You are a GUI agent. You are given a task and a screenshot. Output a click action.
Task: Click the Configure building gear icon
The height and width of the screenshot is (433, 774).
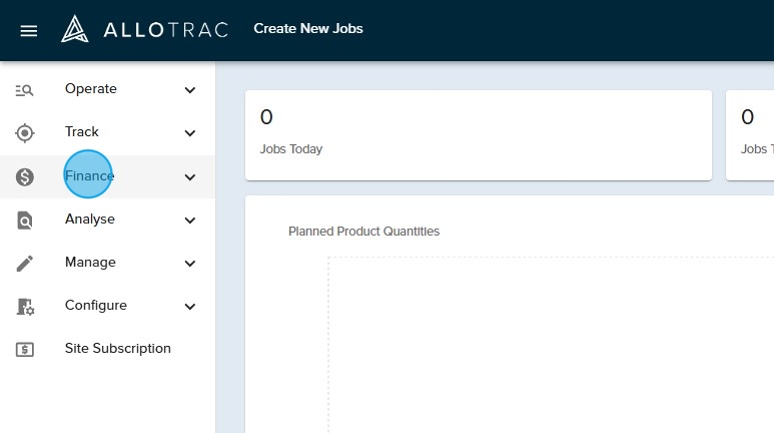click(25, 307)
